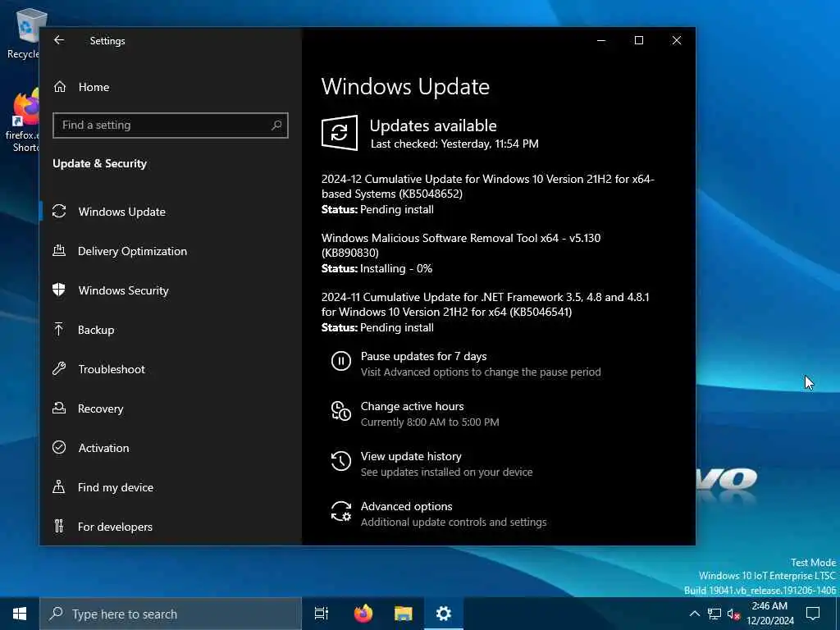840x630 pixels.
Task: Open File Explorer from the taskbar
Action: 404,614
